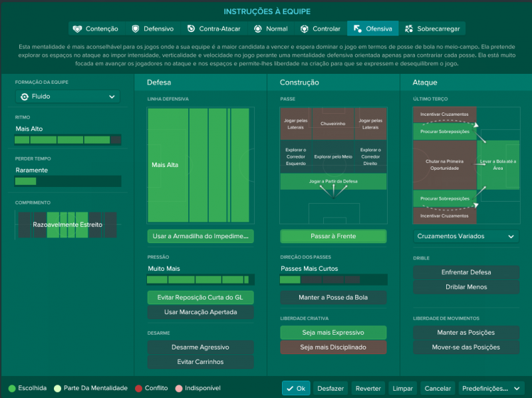The height and width of the screenshot is (398, 532).
Task: Click the Fluido team shape icon
Action: [x=25, y=97]
